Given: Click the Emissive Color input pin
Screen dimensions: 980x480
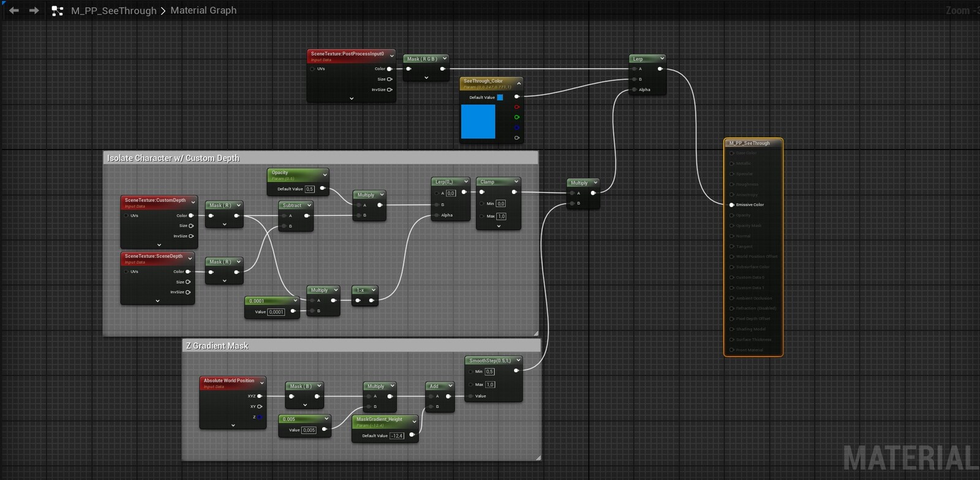Looking at the screenshot, I should (x=731, y=204).
